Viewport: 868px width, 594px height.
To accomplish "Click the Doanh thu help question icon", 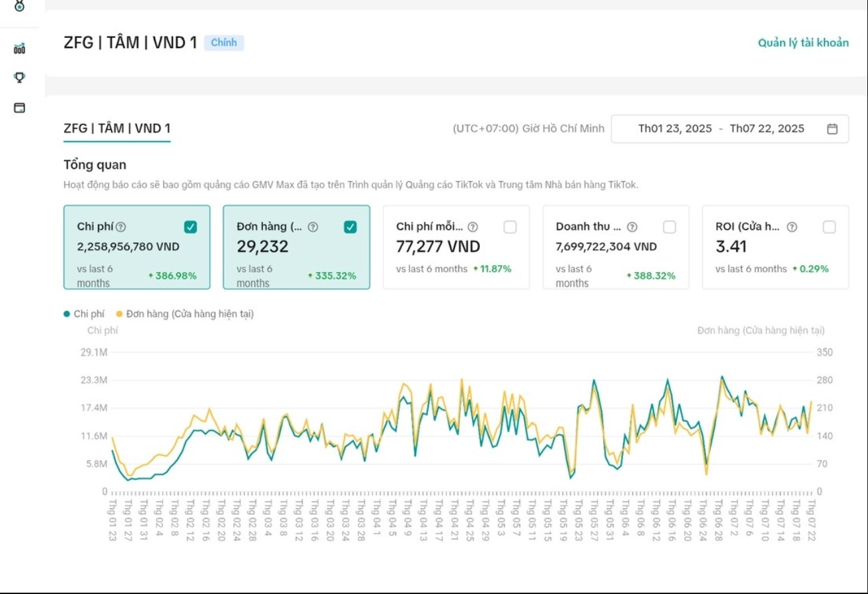I will coord(632,227).
